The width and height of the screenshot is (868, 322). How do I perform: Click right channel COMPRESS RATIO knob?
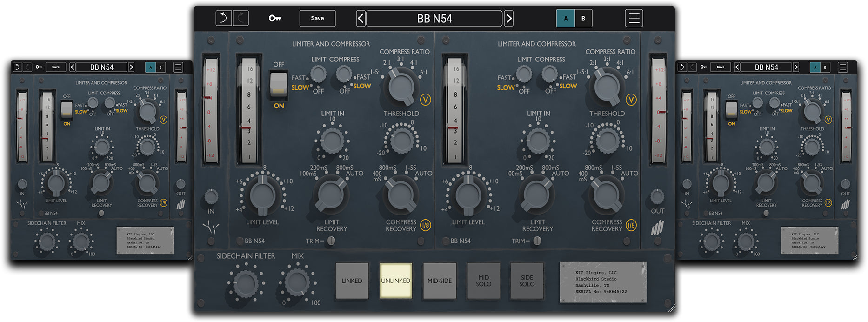[x=607, y=86]
